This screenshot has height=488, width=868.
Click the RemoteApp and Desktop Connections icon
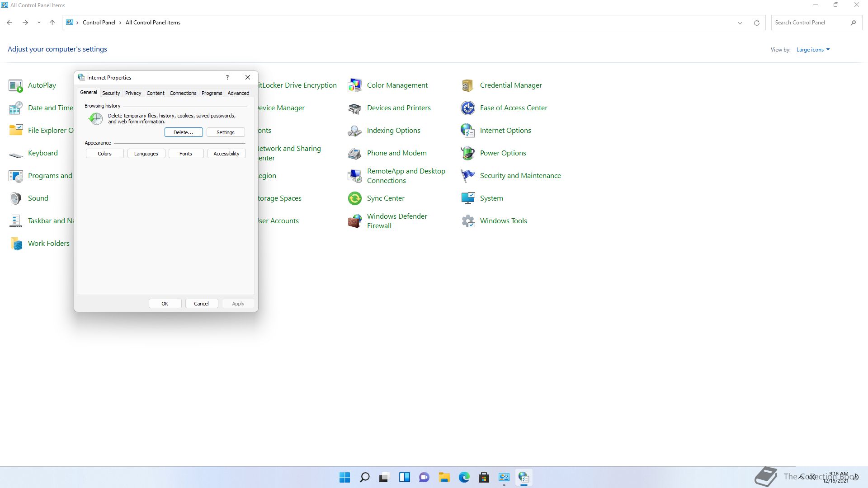click(355, 176)
